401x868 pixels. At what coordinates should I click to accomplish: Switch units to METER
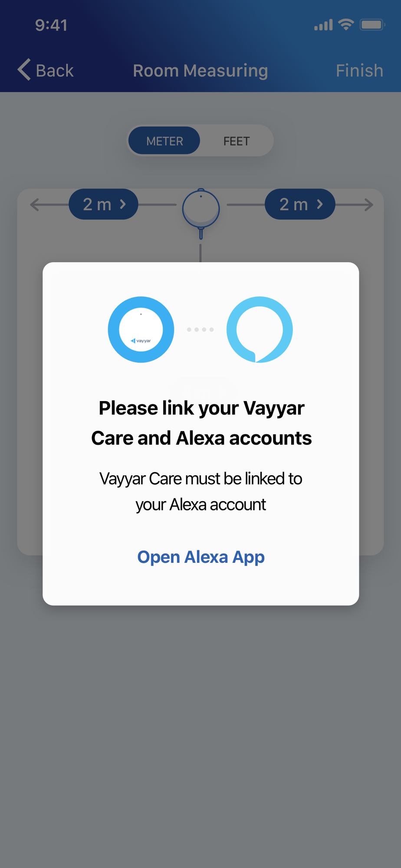164,141
